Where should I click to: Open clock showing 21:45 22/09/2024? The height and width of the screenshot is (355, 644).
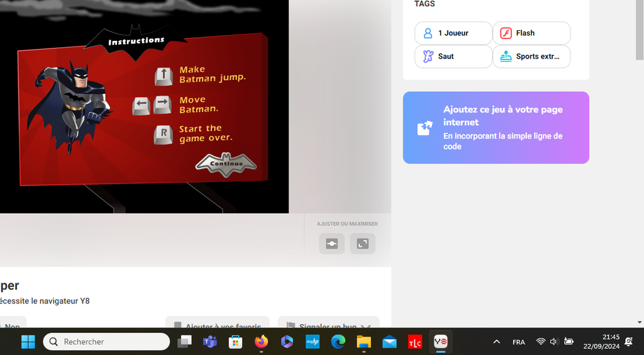(601, 341)
